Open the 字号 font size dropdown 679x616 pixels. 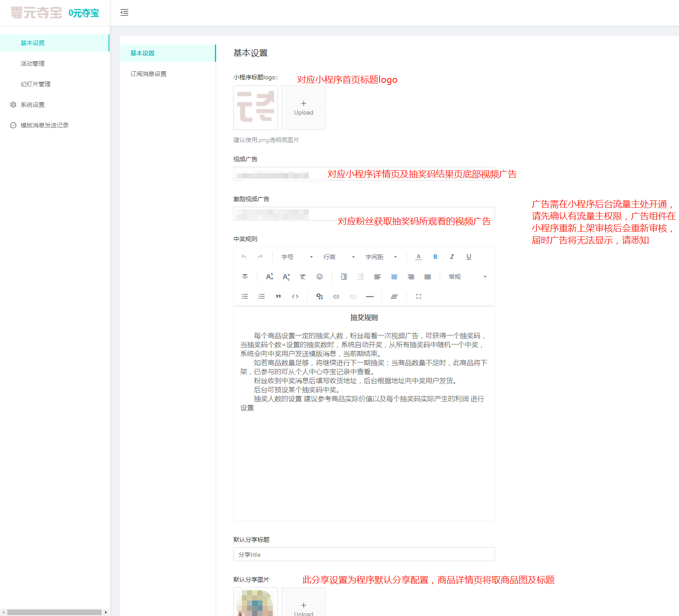tap(297, 257)
